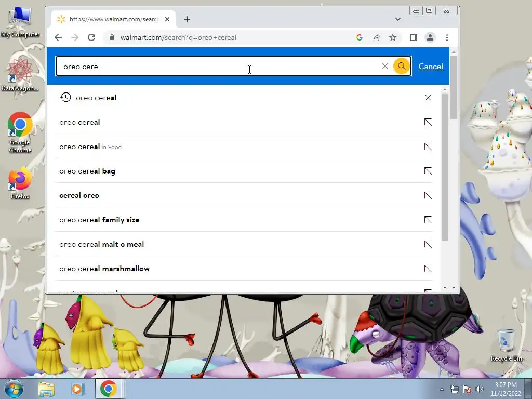The height and width of the screenshot is (399, 532).
Task: Click the yellow search magnifier button
Action: pos(402,66)
